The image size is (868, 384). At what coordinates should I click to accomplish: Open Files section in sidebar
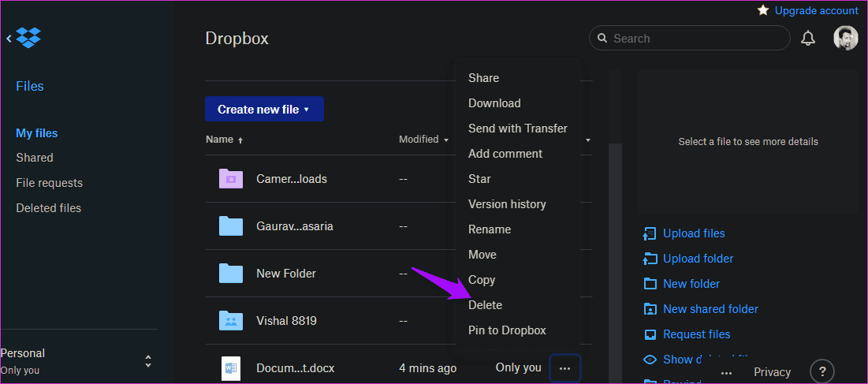point(30,86)
